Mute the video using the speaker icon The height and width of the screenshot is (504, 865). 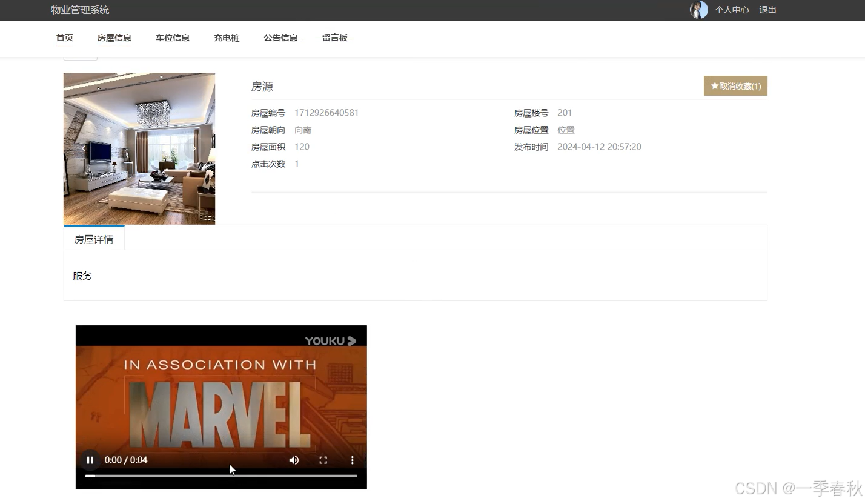[294, 460]
